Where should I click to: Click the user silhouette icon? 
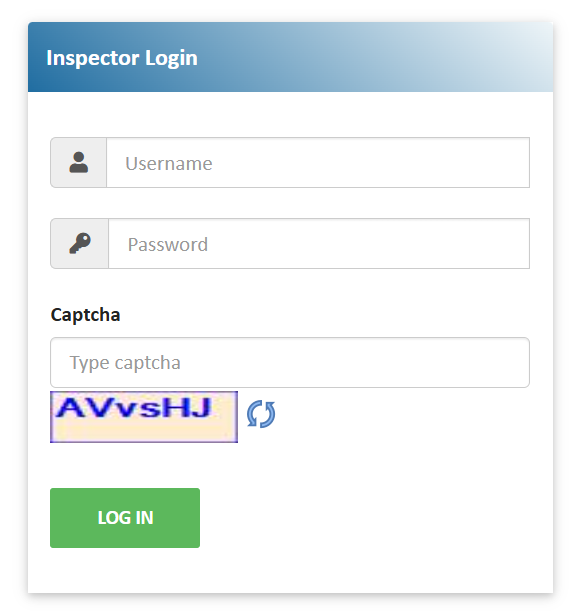(79, 162)
